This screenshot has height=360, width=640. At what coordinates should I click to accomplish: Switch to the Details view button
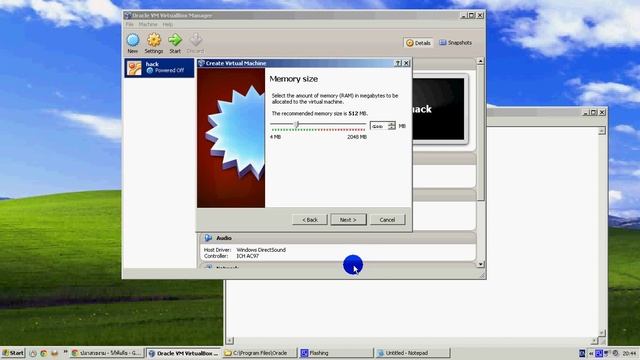point(418,43)
